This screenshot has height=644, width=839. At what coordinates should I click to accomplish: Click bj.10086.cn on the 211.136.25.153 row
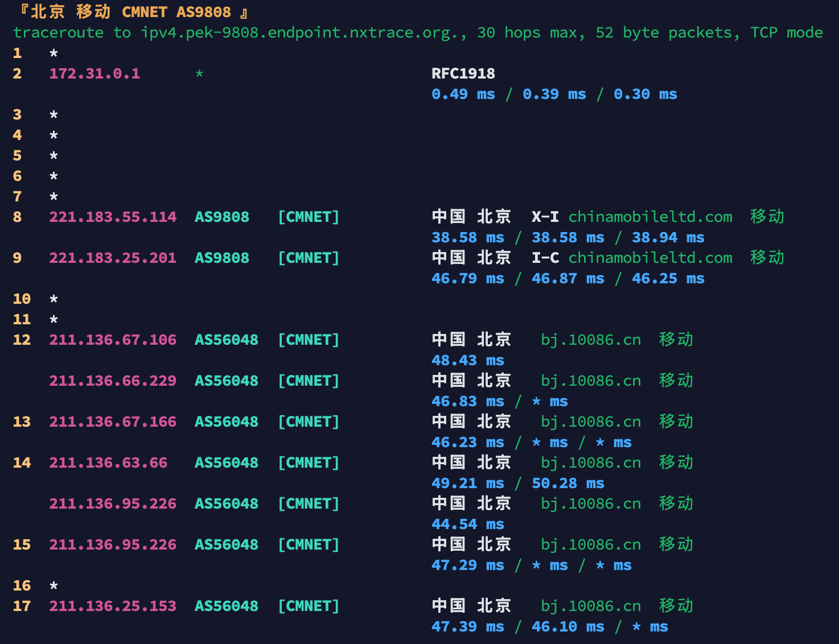(591, 606)
